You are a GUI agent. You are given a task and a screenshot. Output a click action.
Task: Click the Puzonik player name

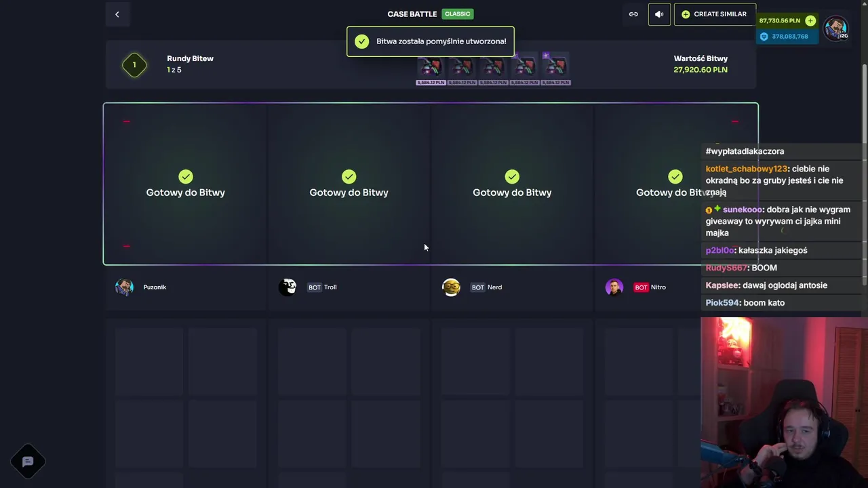[x=155, y=287]
